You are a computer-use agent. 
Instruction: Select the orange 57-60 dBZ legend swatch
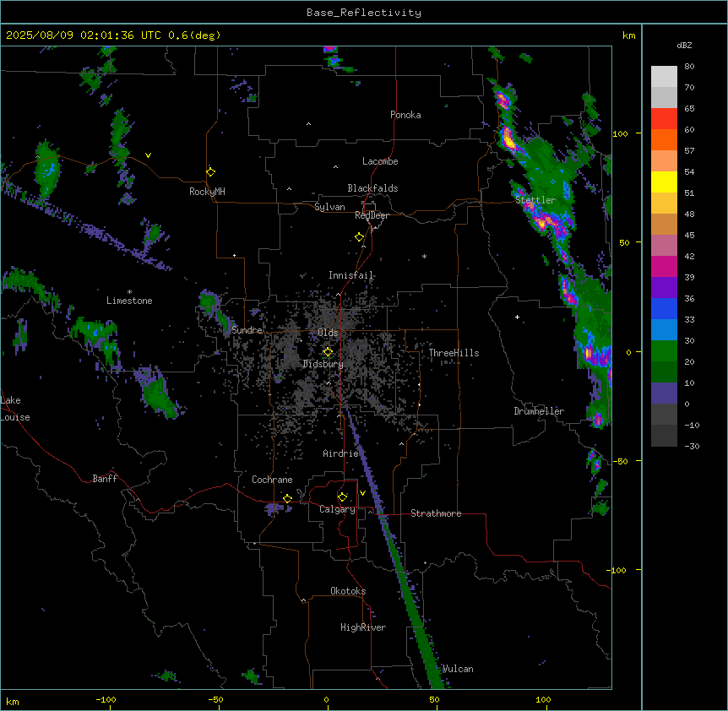(x=664, y=139)
